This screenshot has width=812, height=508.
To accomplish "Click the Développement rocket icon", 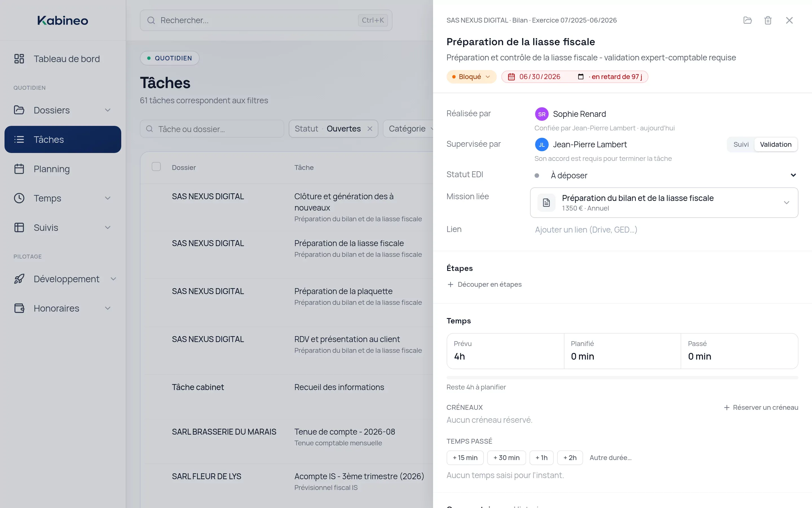I will pos(19,279).
